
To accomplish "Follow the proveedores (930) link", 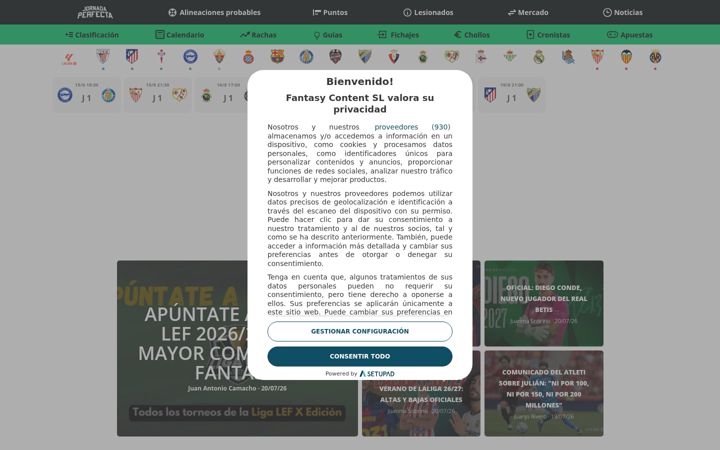I will point(412,127).
